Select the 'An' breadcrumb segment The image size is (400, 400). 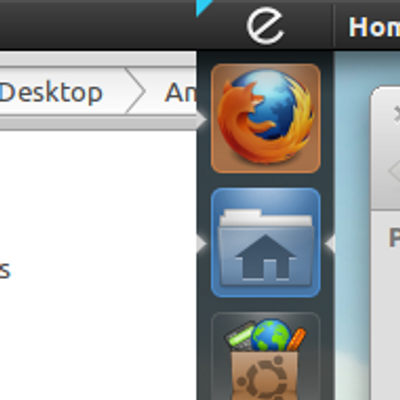(180, 93)
